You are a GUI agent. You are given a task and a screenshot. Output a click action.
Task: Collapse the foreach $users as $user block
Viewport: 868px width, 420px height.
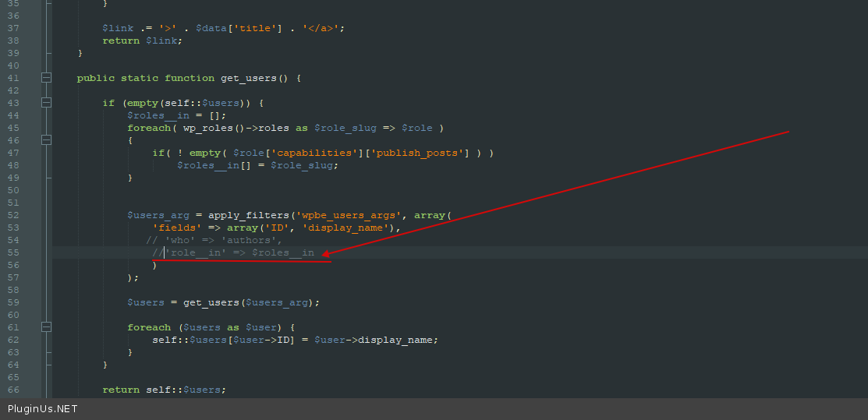(x=46, y=327)
